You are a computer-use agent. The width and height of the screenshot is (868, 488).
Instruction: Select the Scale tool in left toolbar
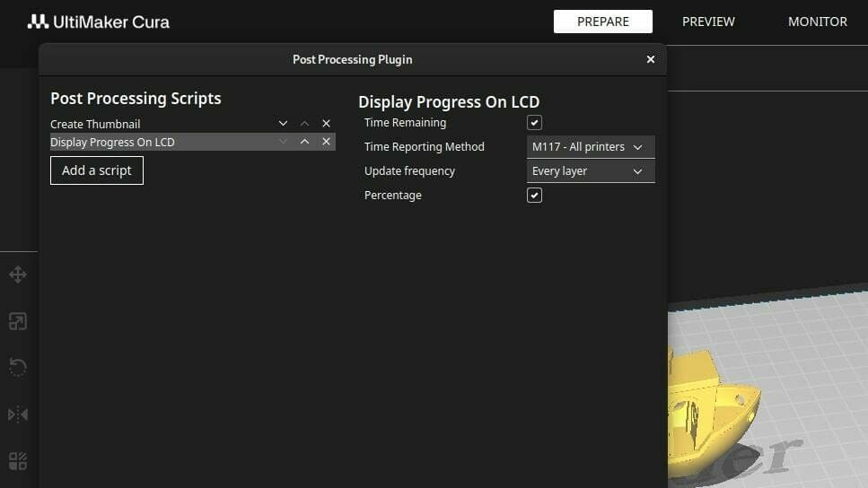click(18, 321)
